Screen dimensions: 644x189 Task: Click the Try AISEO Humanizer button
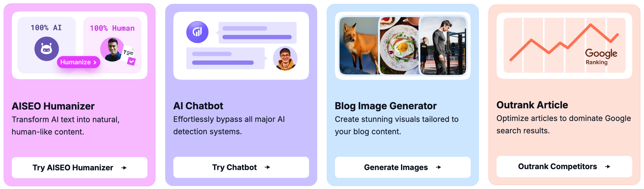point(80,168)
